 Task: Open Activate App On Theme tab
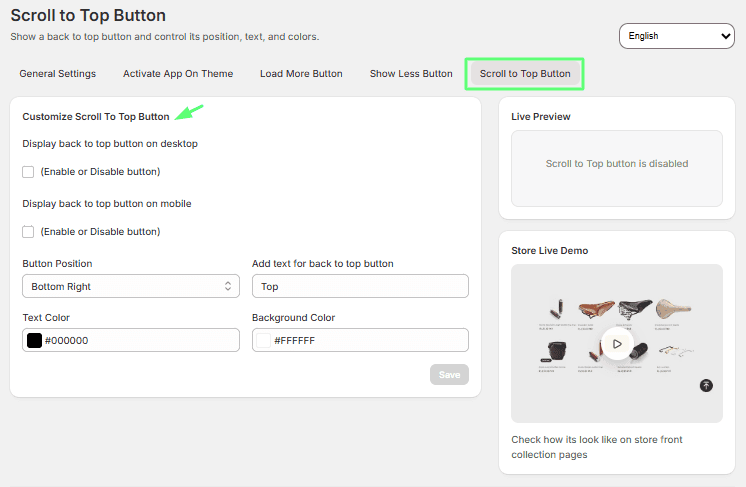point(178,74)
